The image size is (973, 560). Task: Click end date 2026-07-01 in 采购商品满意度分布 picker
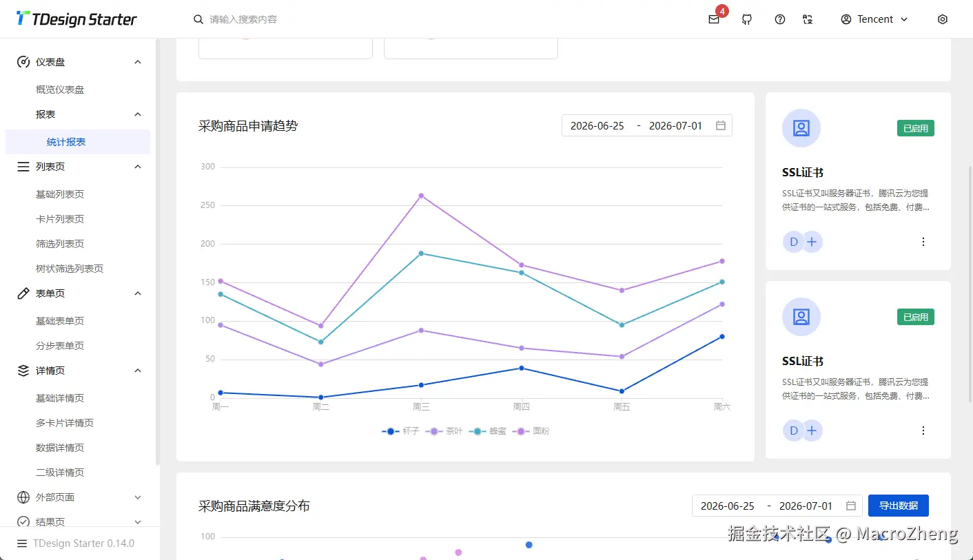pos(806,506)
